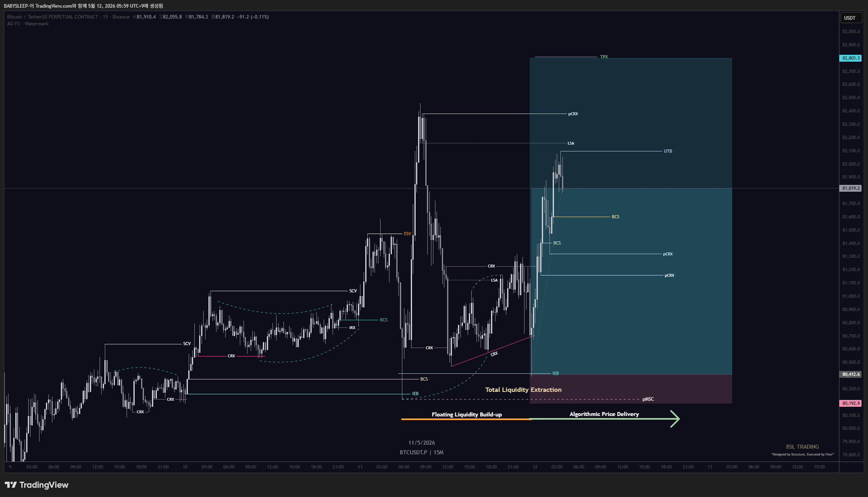Click the Bitcoin / TetherUS PERPETUAL CONTRACT title

point(53,17)
